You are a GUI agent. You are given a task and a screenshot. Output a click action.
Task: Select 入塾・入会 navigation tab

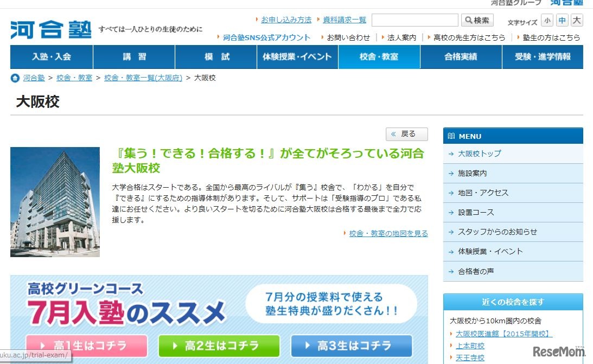click(x=52, y=57)
